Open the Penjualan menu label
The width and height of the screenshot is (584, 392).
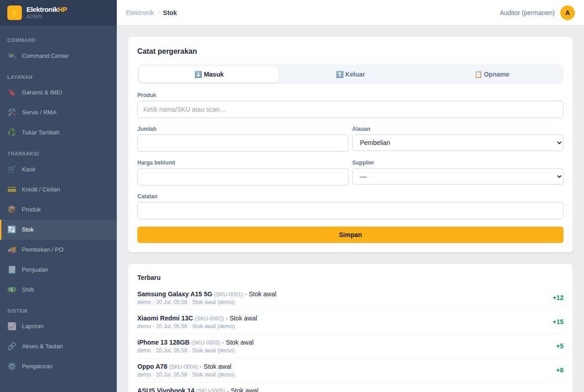click(35, 270)
